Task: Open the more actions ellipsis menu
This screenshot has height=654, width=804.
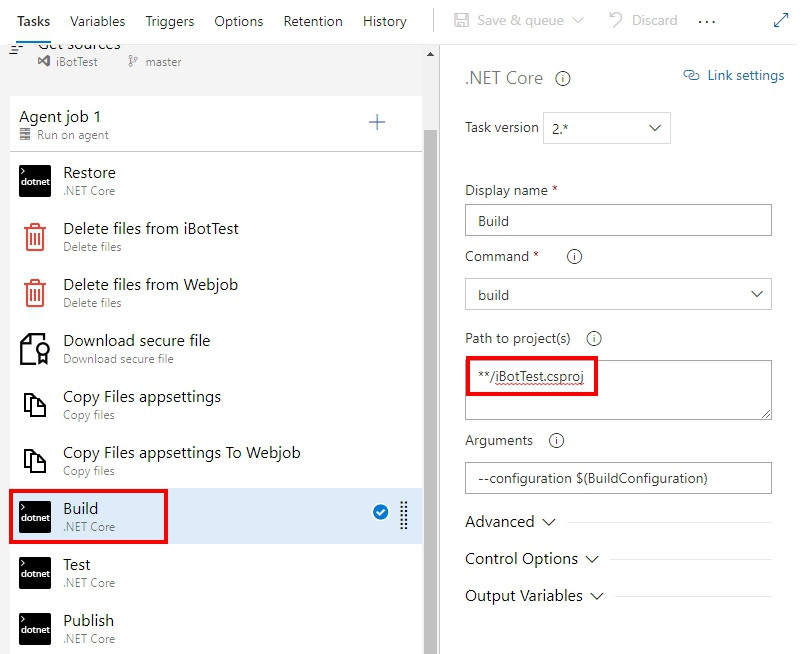Action: (707, 21)
